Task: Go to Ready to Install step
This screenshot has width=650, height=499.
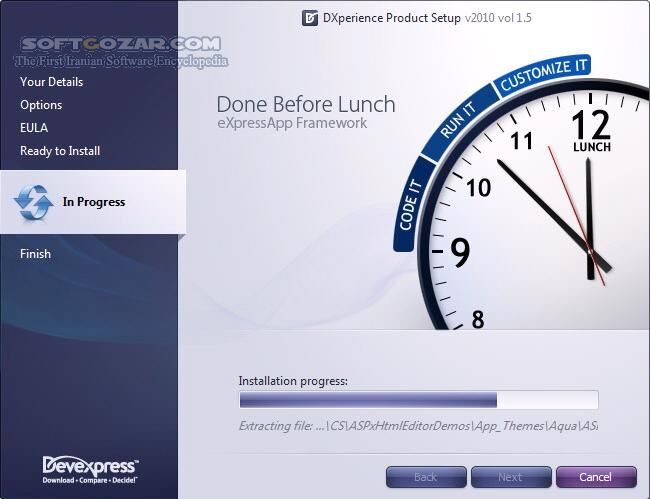Action: 60,151
